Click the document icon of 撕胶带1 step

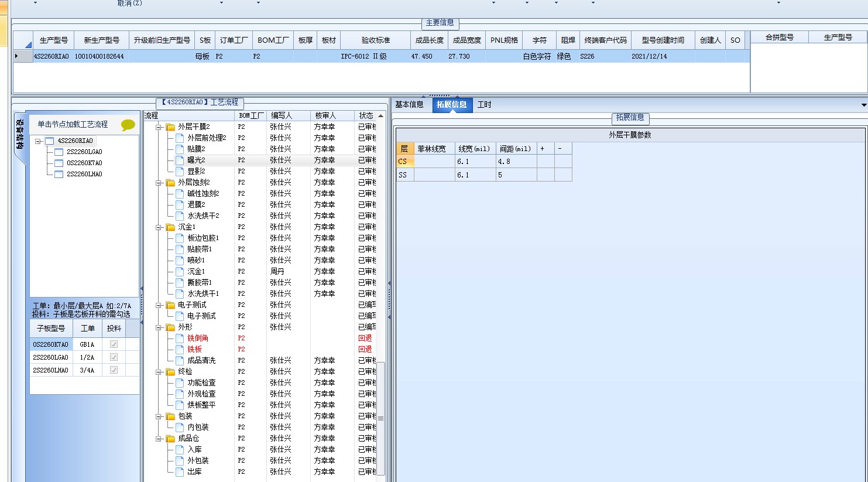click(x=180, y=283)
